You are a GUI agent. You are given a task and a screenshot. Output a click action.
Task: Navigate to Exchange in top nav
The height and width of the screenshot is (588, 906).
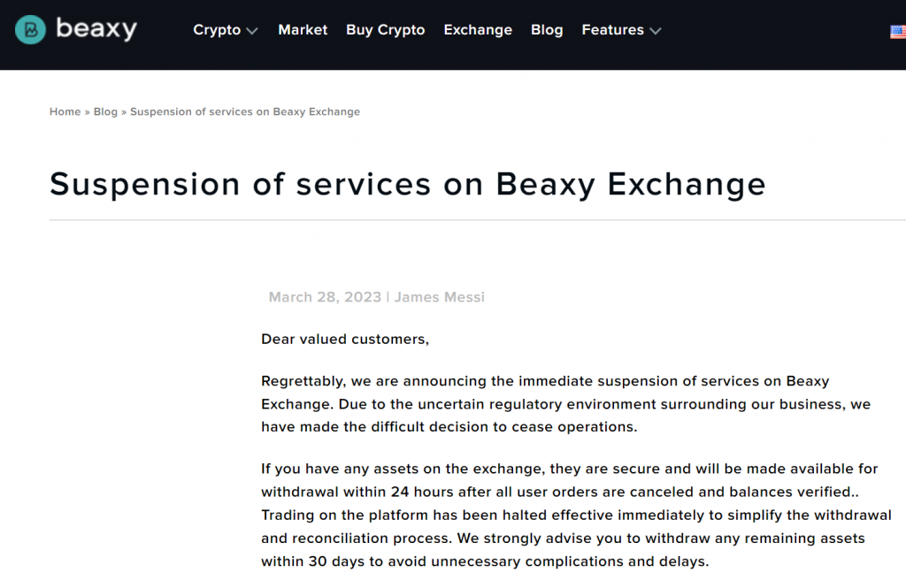tap(478, 30)
